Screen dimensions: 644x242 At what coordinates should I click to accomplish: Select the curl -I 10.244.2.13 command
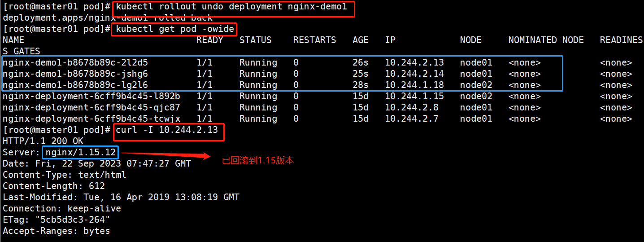167,130
